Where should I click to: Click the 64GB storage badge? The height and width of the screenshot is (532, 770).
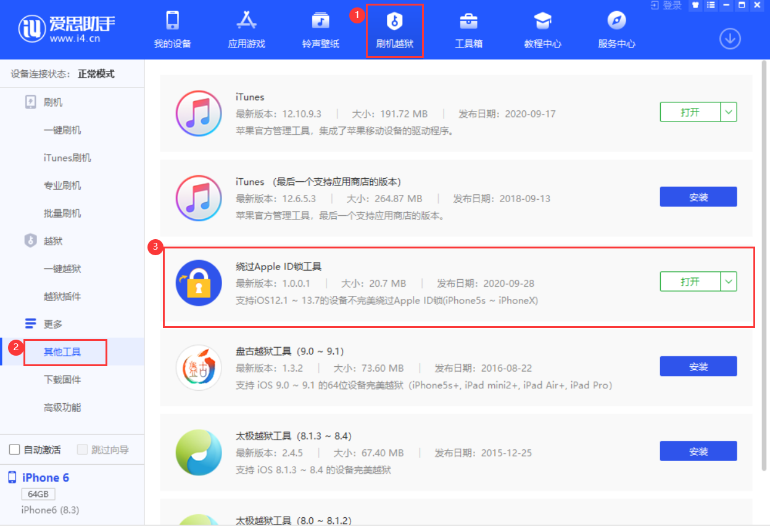[x=38, y=494]
